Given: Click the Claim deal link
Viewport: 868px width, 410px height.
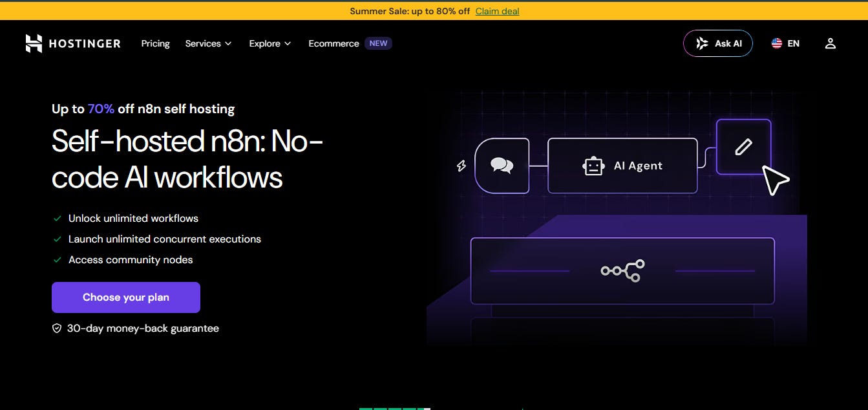Looking at the screenshot, I should tap(497, 11).
